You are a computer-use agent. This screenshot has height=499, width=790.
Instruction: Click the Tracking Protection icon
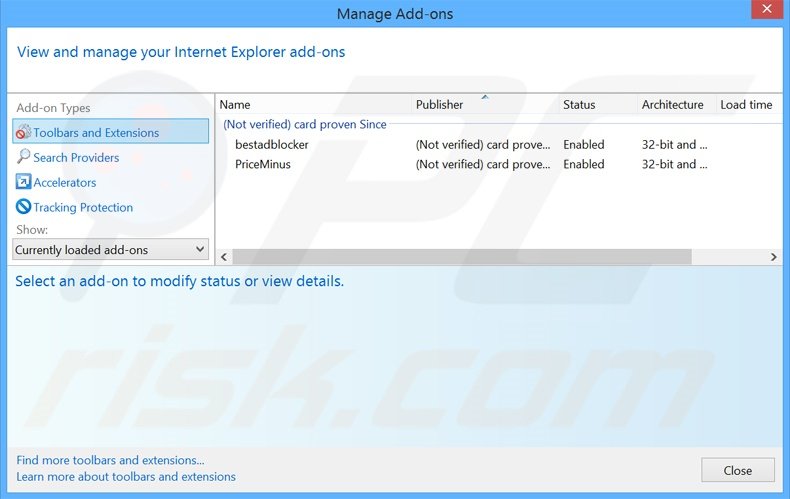pyautogui.click(x=23, y=207)
